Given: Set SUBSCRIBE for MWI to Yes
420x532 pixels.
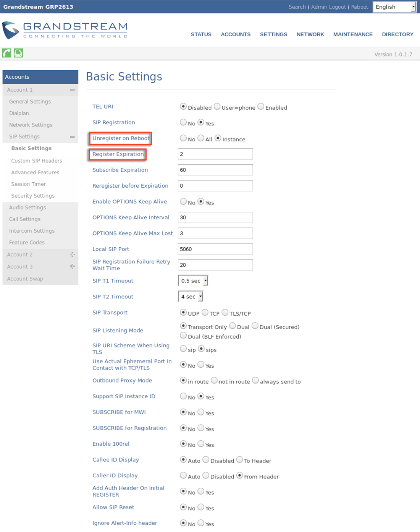Looking at the screenshot, I should pyautogui.click(x=201, y=412).
